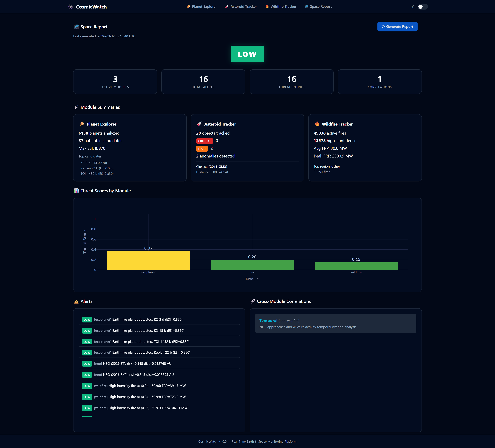Click the 28 objects tracked line
The width and height of the screenshot is (495, 448).
[x=213, y=133]
